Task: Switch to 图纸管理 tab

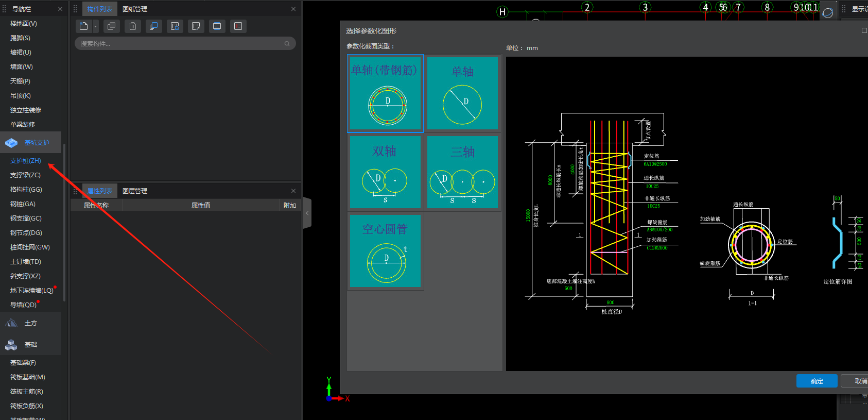Action: (135, 9)
